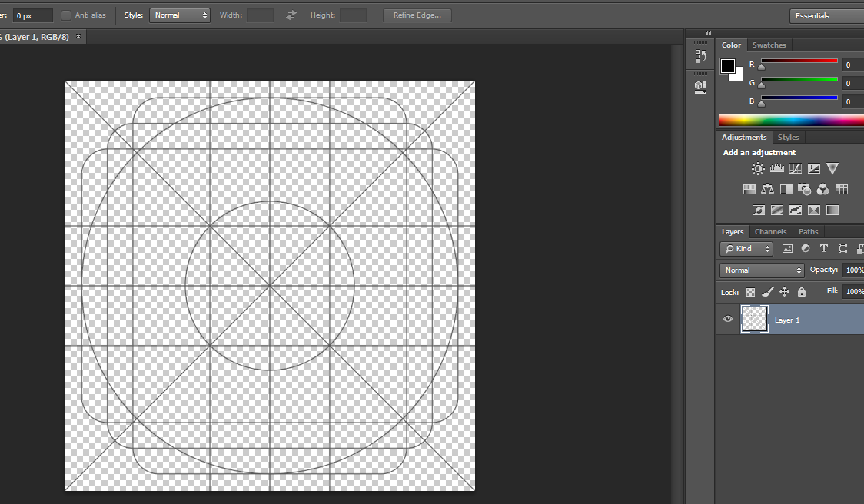
Task: Swap Width and Height values
Action: (291, 15)
